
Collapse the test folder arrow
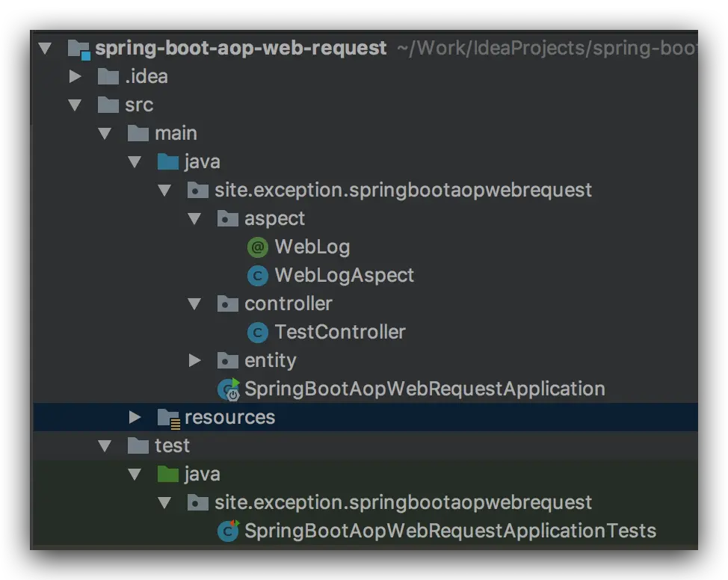pyautogui.click(x=105, y=446)
